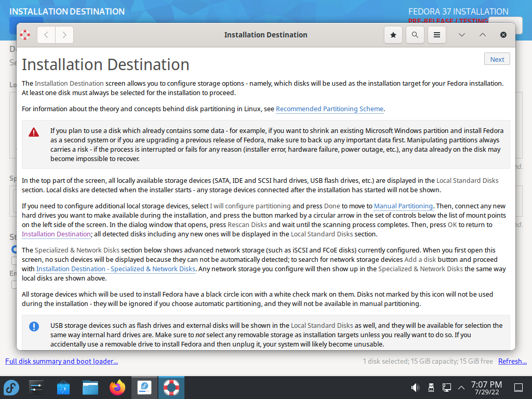
Task: Open the network connections tray icon
Action: pyautogui.click(x=446, y=388)
